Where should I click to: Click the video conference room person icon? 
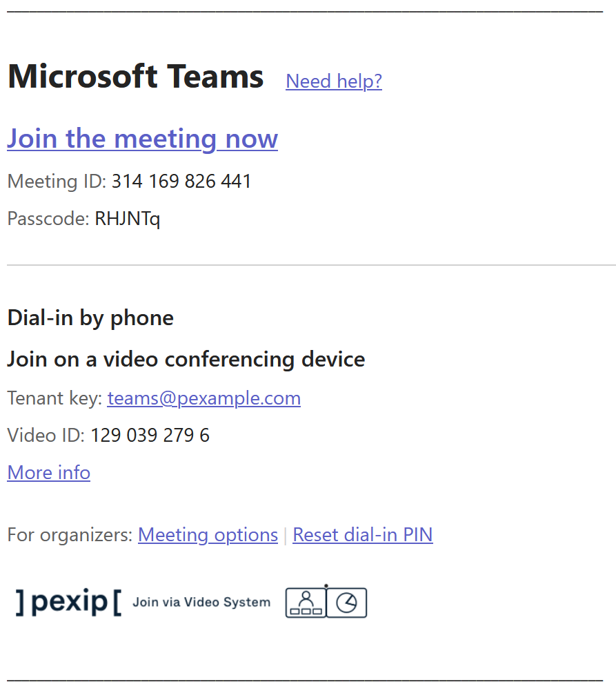306,603
